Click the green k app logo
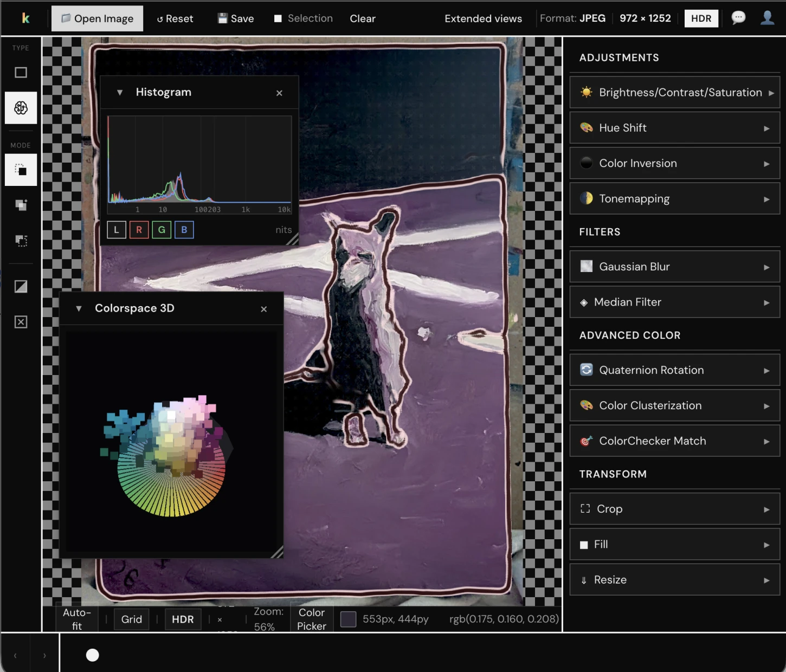 25,18
